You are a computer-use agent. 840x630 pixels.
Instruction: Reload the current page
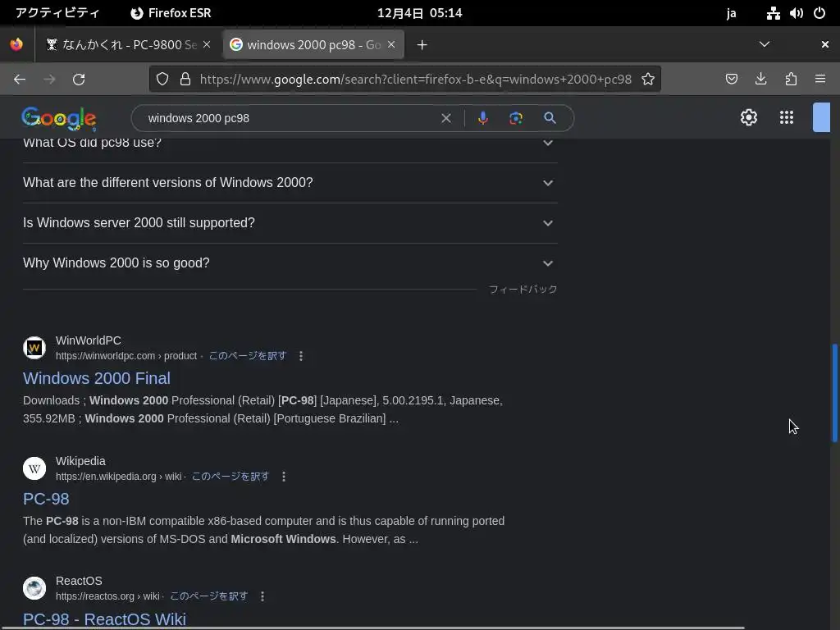pyautogui.click(x=79, y=80)
